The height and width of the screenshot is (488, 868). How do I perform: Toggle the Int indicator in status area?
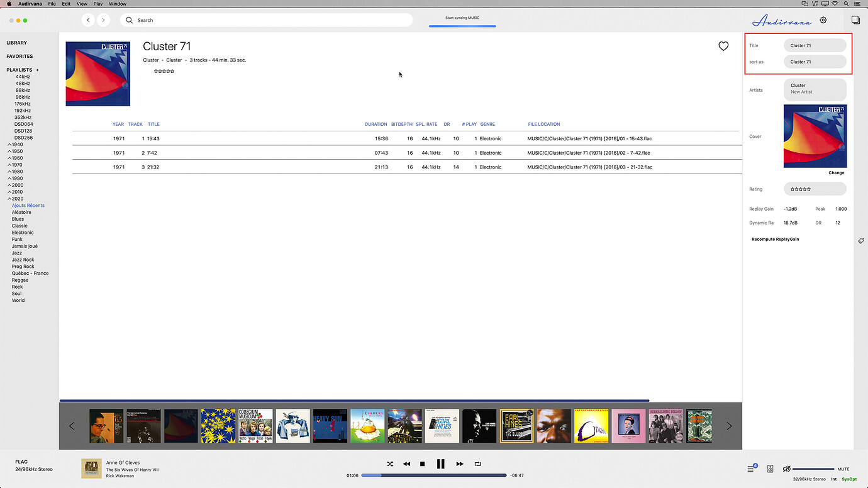pos(833,479)
